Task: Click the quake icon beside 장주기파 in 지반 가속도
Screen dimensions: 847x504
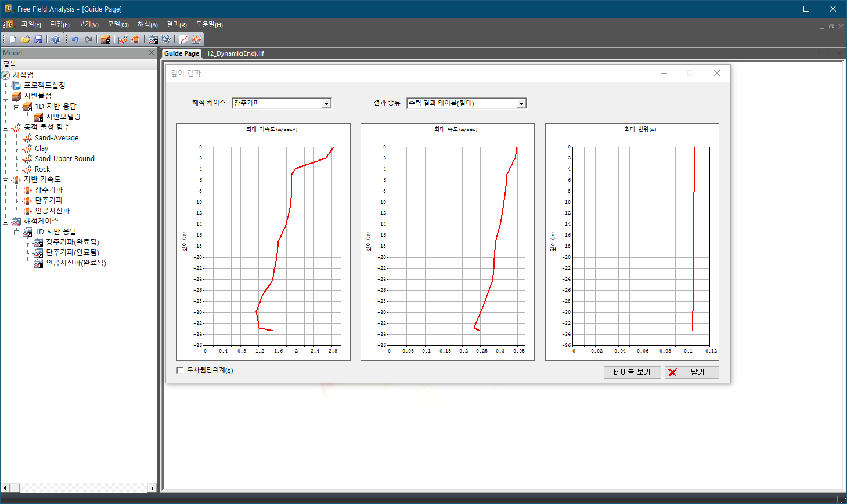Action: click(27, 190)
